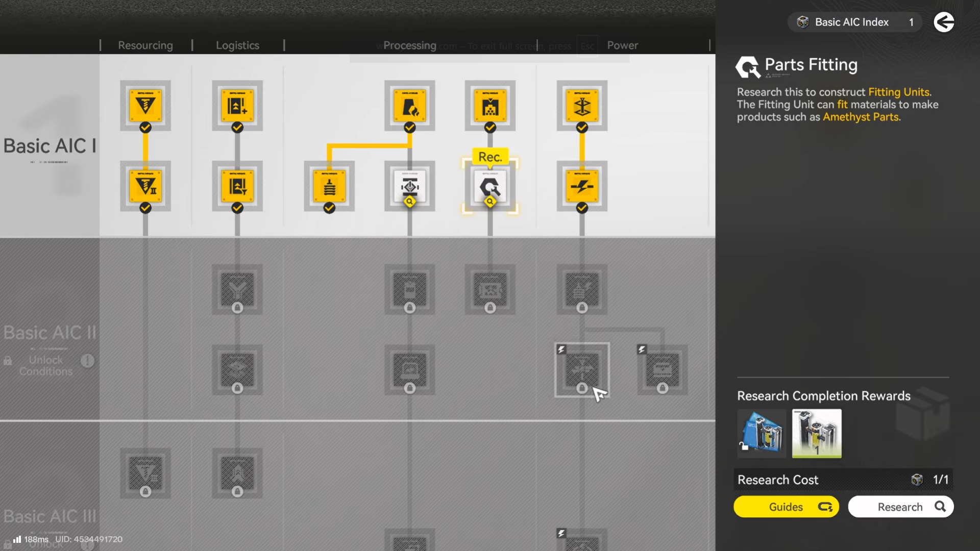
Task: Switch to the Processing tab
Action: 409,45
